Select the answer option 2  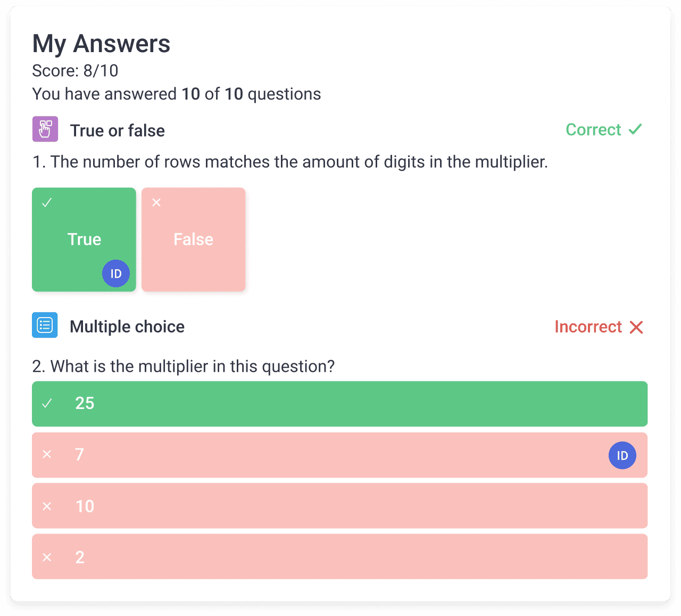tap(340, 556)
